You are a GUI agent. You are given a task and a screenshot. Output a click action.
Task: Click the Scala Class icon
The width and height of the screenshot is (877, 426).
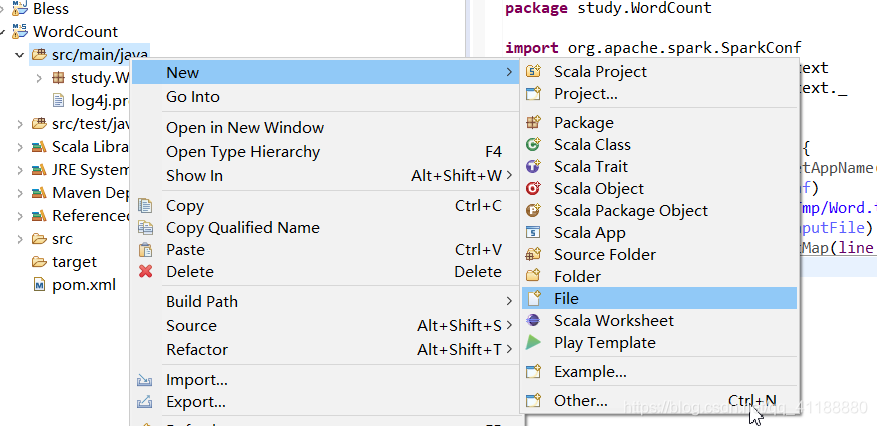(x=534, y=145)
